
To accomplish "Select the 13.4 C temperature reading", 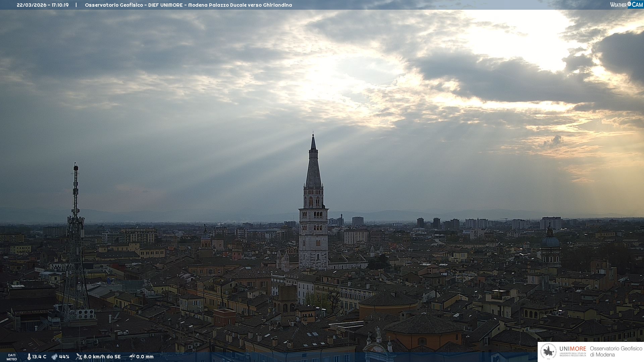I will point(39,357).
